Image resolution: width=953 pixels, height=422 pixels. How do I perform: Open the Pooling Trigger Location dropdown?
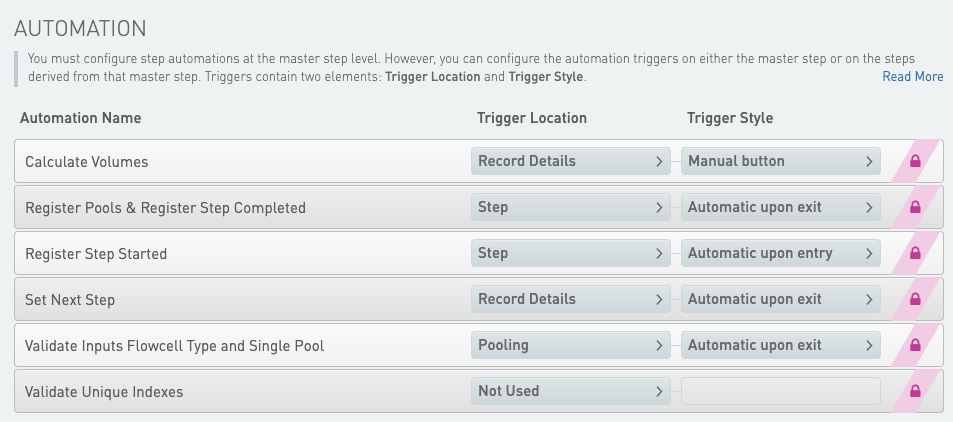click(x=570, y=345)
